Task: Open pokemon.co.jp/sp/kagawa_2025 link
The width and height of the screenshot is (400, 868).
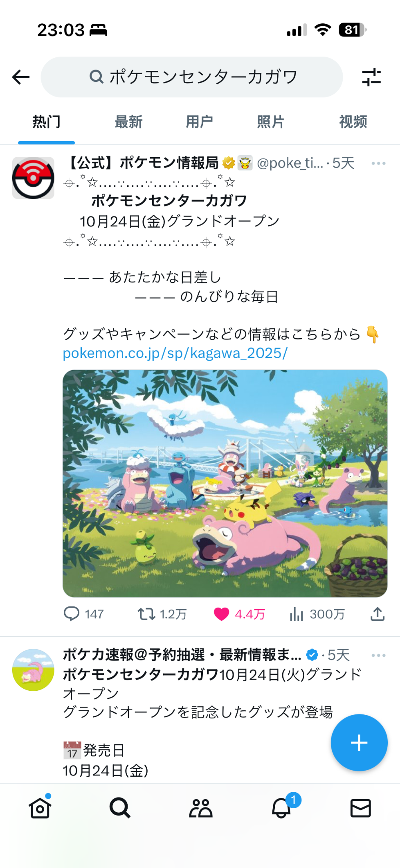Action: click(175, 353)
